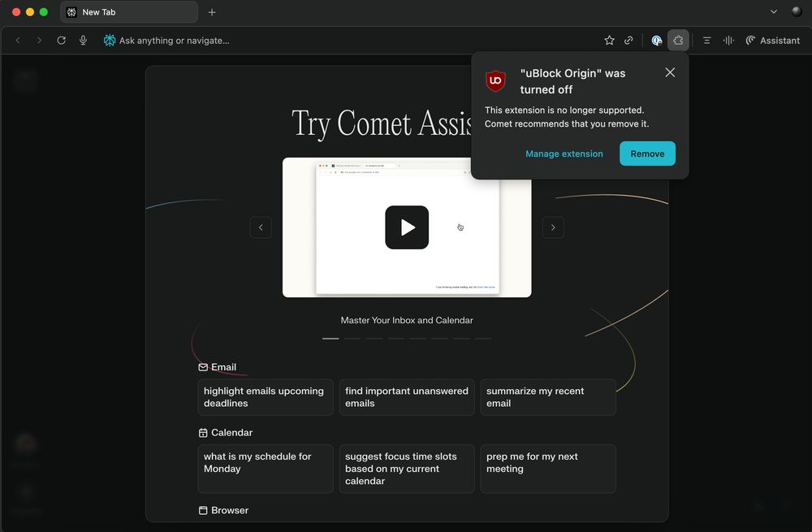Activate the microphone voice input icon
Viewport: 812px width, 532px height.
click(x=83, y=41)
